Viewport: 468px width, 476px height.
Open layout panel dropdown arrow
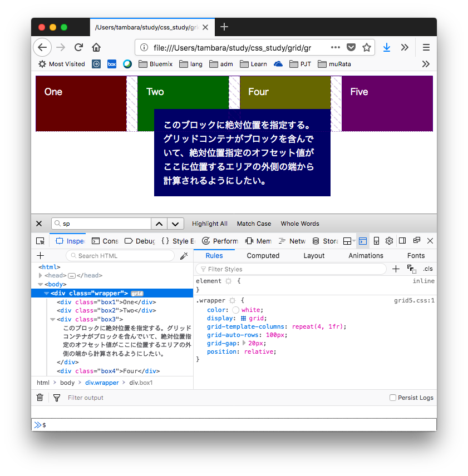[x=354, y=241]
